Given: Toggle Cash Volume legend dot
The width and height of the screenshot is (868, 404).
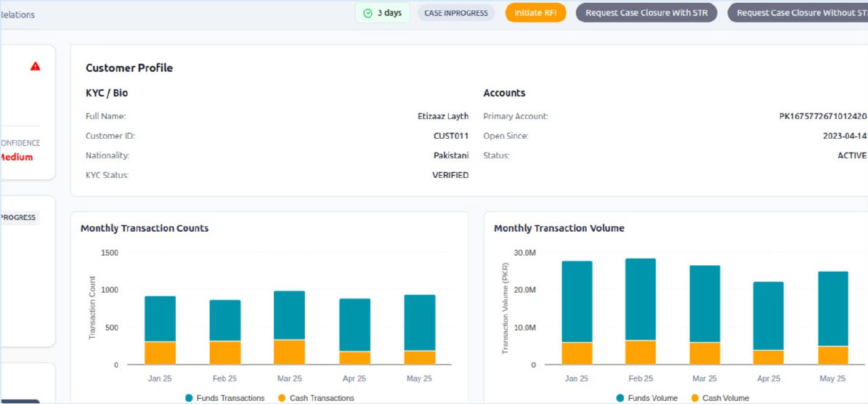Looking at the screenshot, I should [694, 398].
